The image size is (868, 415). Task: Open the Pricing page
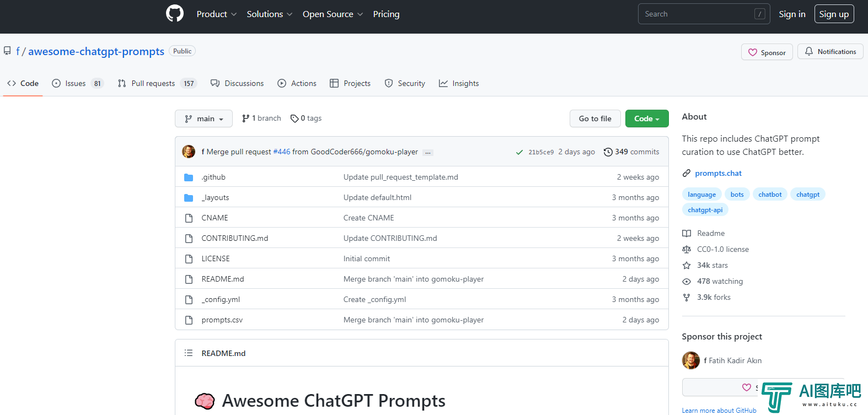(386, 14)
